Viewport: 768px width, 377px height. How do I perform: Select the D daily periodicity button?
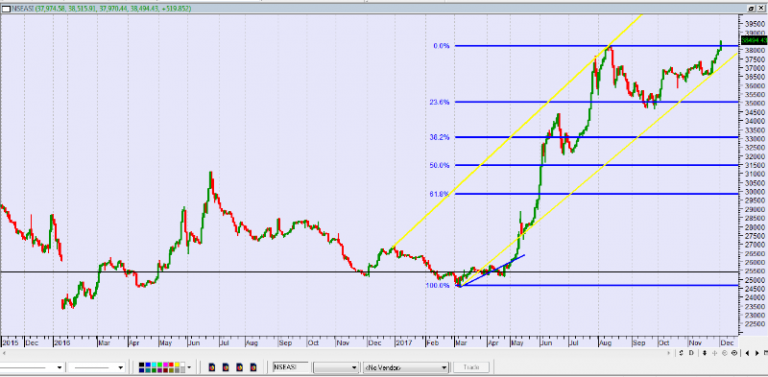[691, 353]
